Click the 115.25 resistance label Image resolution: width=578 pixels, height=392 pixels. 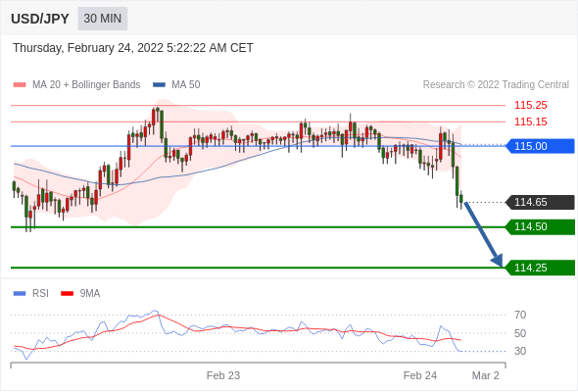coord(531,105)
